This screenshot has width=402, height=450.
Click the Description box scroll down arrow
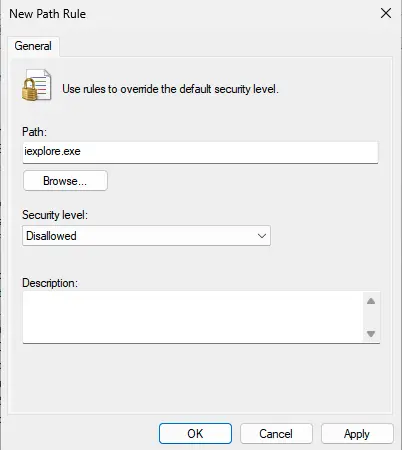pos(371,334)
